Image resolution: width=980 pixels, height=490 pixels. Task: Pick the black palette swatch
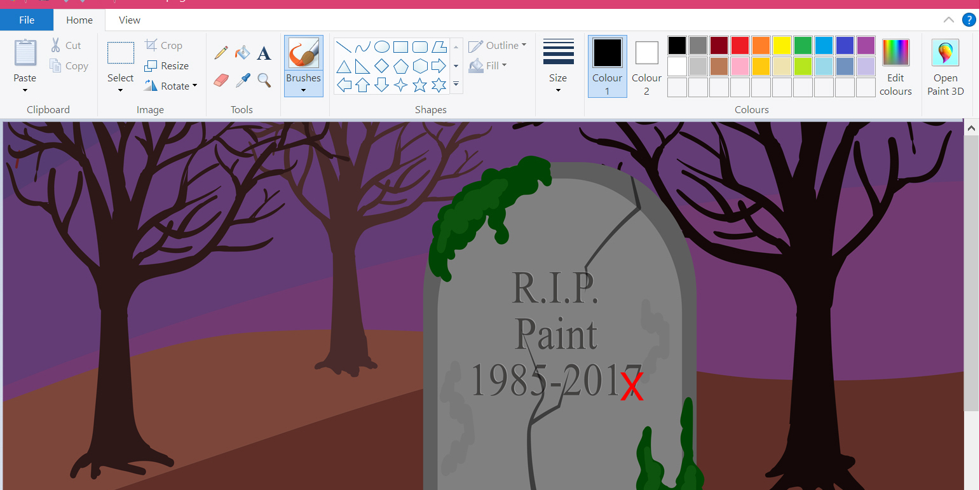click(677, 46)
